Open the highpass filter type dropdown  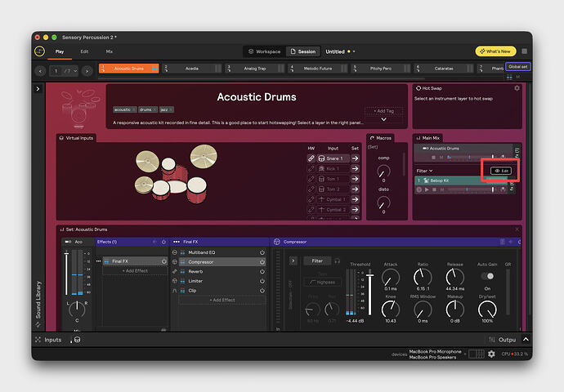click(x=323, y=282)
